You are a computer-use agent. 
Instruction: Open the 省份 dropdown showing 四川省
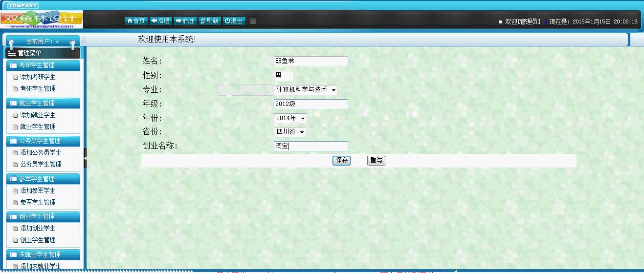(289, 132)
